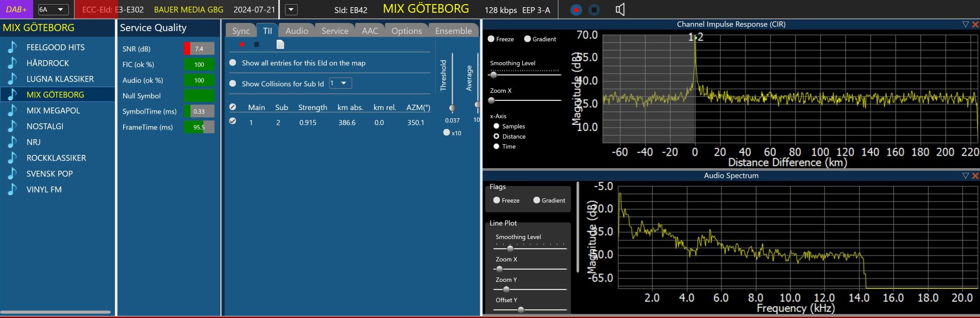Viewport: 980px width, 318px height.
Task: Close the Channel Impulse Response panel
Action: [x=975, y=24]
